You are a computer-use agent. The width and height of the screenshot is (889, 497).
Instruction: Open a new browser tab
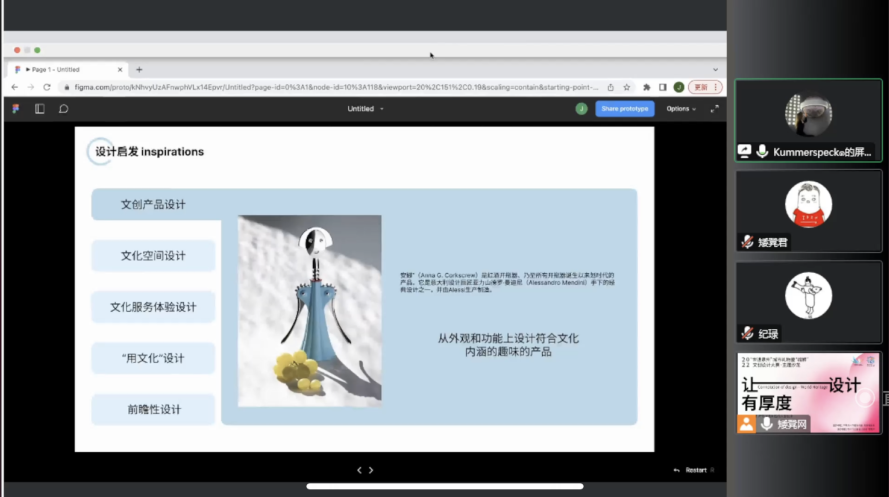click(x=139, y=70)
